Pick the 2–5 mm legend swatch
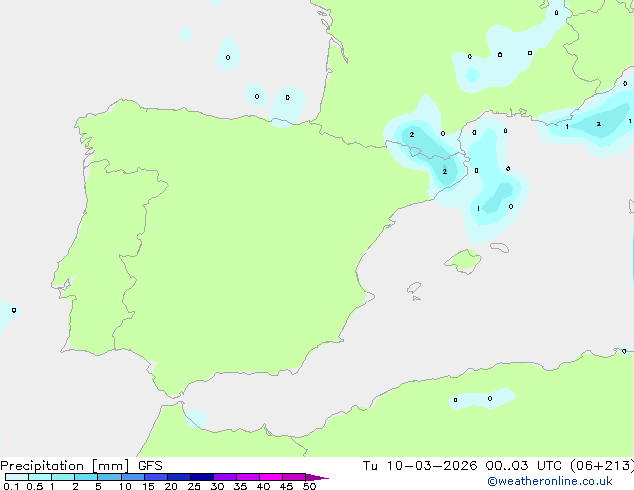The height and width of the screenshot is (490, 634). [86, 477]
